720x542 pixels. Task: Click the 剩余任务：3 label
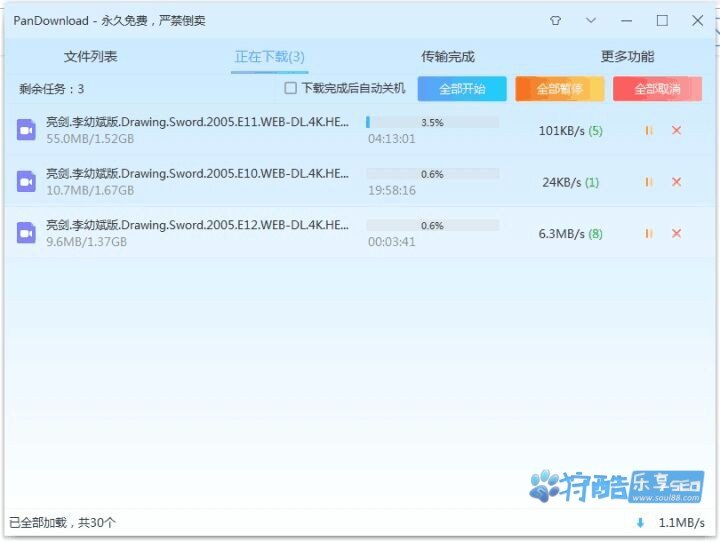point(51,89)
